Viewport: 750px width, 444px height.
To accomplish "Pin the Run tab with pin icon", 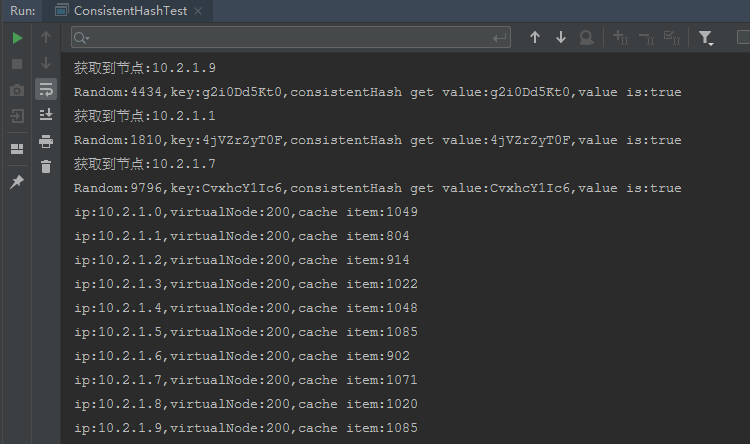I will pos(17,182).
